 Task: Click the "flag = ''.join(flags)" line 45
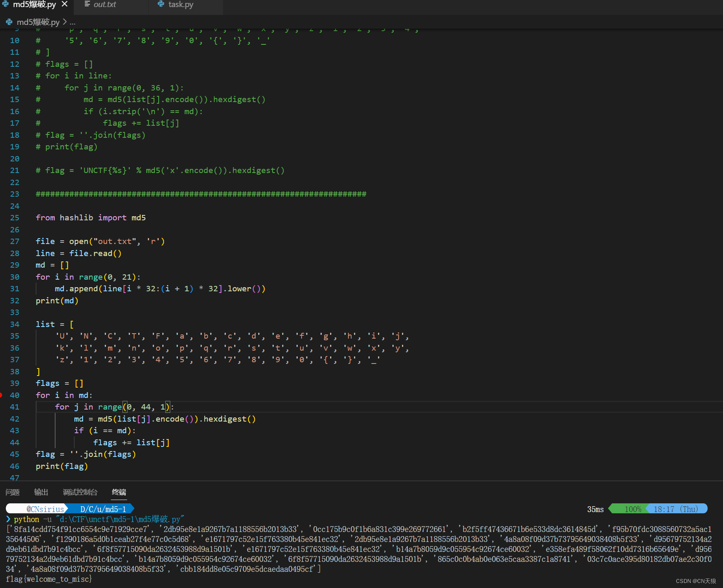(x=86, y=454)
